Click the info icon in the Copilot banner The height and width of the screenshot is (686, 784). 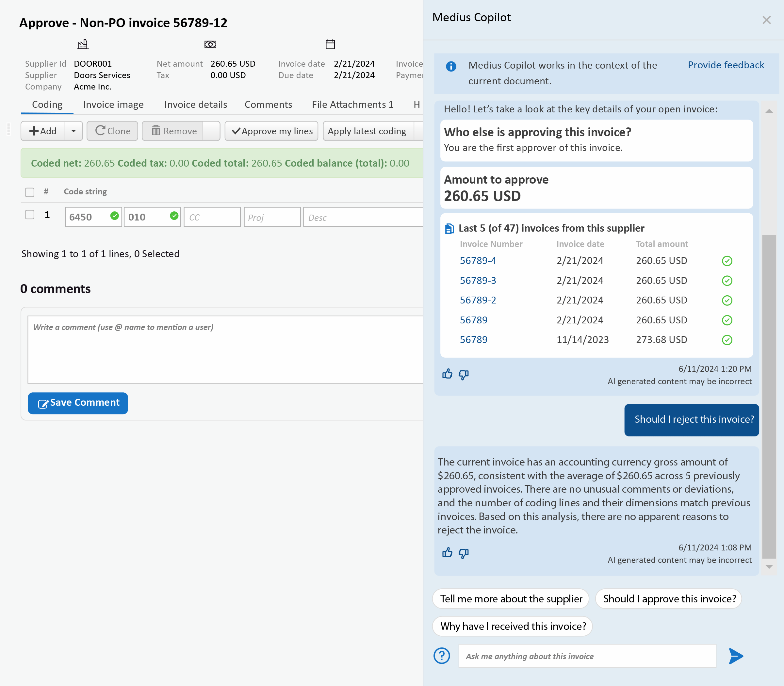pyautogui.click(x=451, y=66)
